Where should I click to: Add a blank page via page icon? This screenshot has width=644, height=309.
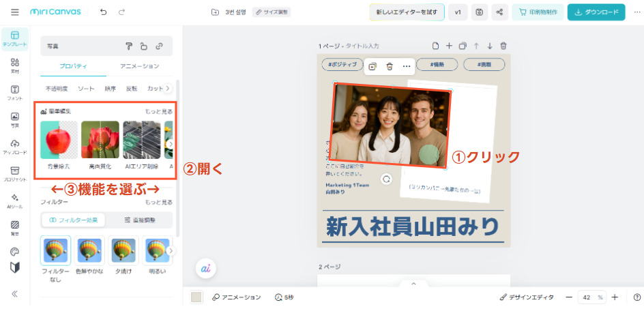[x=435, y=46]
